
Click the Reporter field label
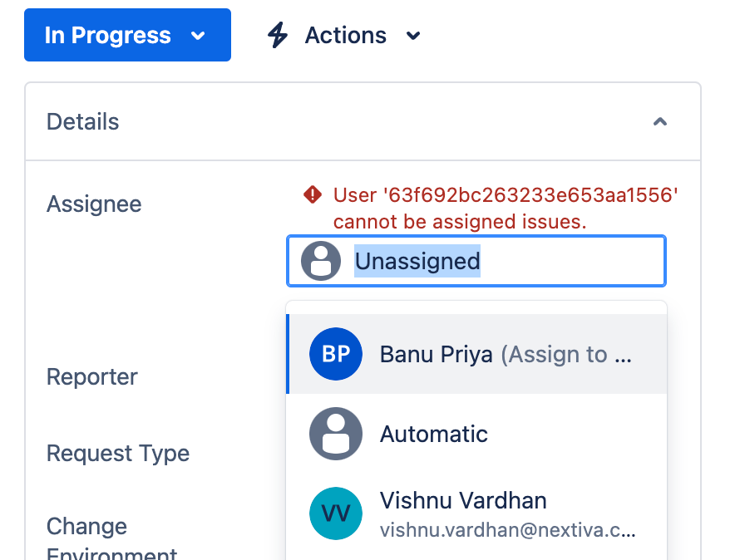click(91, 377)
